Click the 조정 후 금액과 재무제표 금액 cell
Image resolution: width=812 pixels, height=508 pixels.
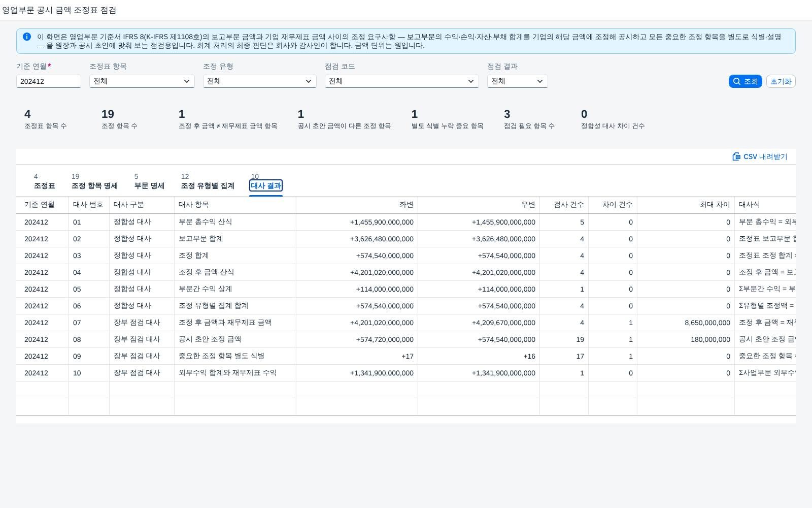[x=235, y=323]
